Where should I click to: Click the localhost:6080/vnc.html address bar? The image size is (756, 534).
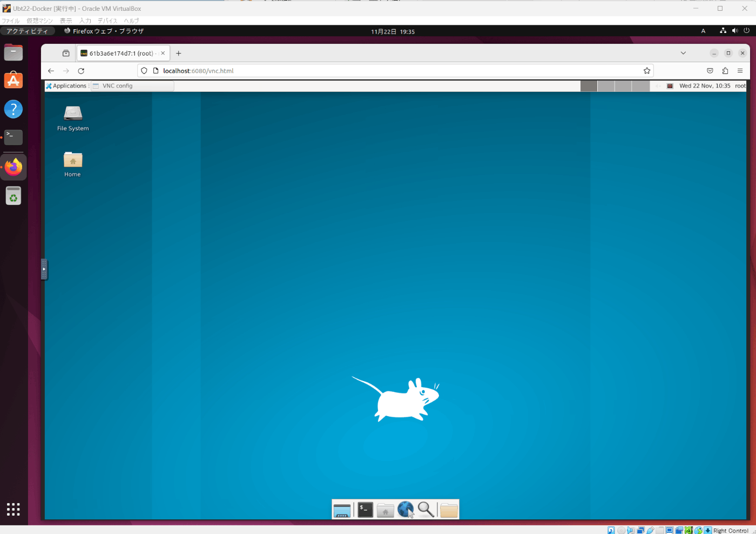point(396,71)
